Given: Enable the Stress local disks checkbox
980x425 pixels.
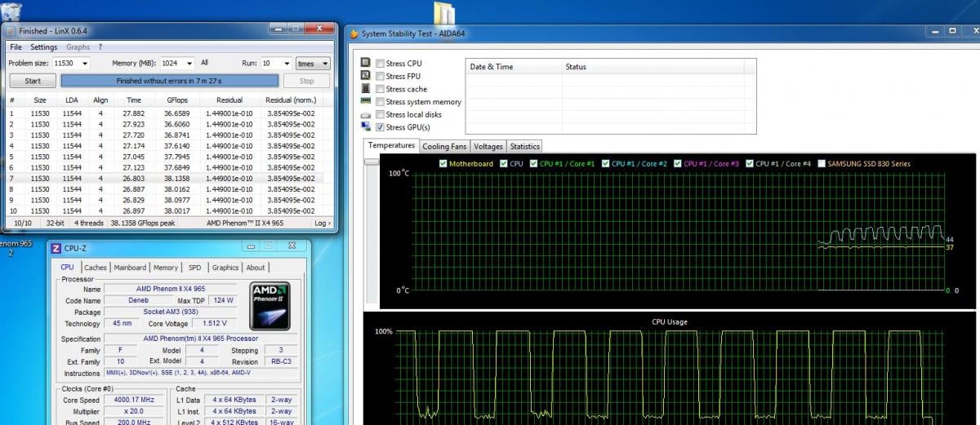Looking at the screenshot, I should pyautogui.click(x=380, y=115).
